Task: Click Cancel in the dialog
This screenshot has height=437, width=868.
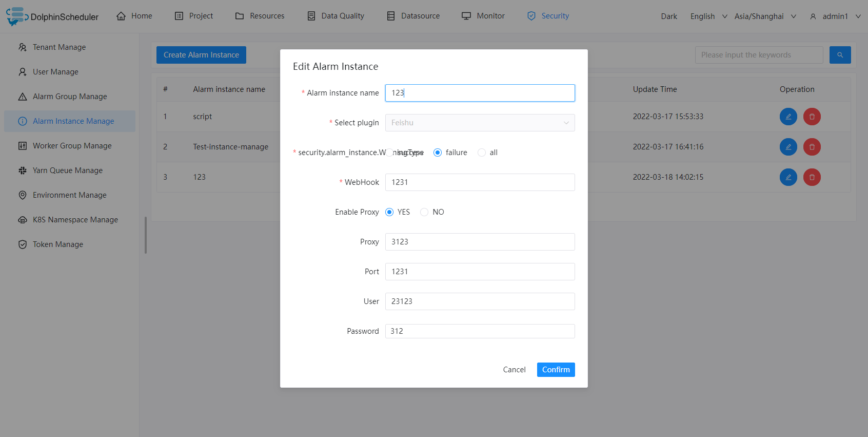Action: [x=514, y=370]
